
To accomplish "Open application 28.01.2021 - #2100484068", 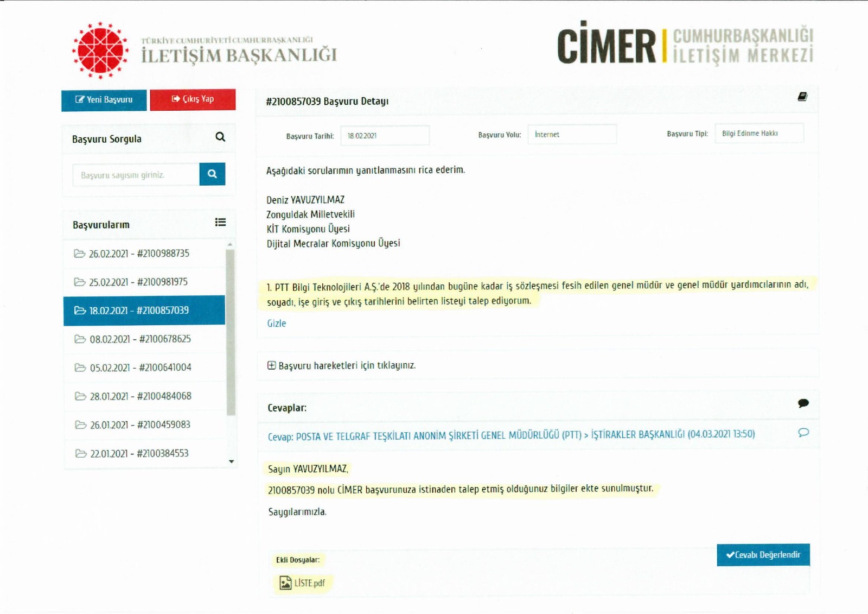I will pos(140,396).
